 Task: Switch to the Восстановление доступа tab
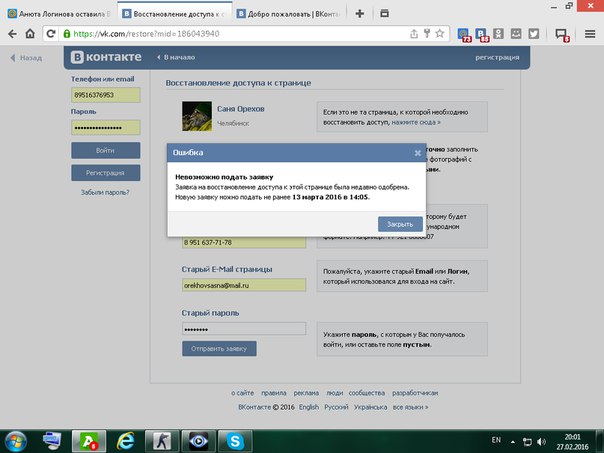(174, 14)
